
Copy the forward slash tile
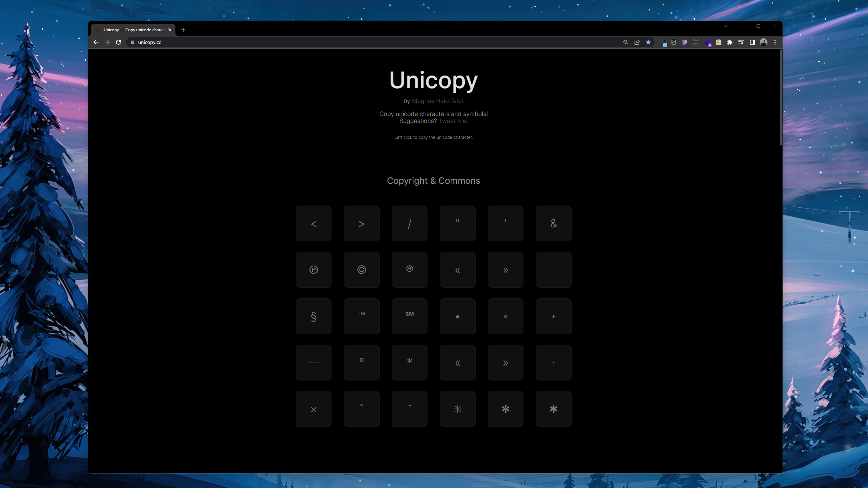pos(409,223)
